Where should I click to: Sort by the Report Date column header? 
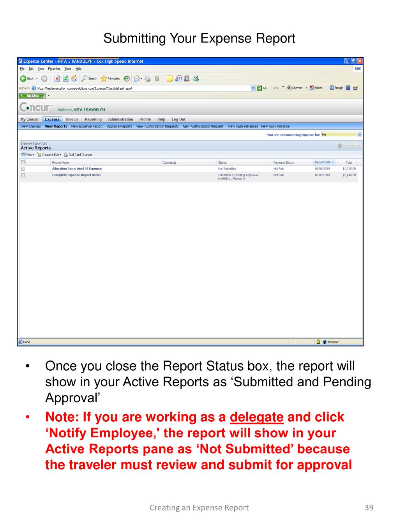[x=325, y=162]
